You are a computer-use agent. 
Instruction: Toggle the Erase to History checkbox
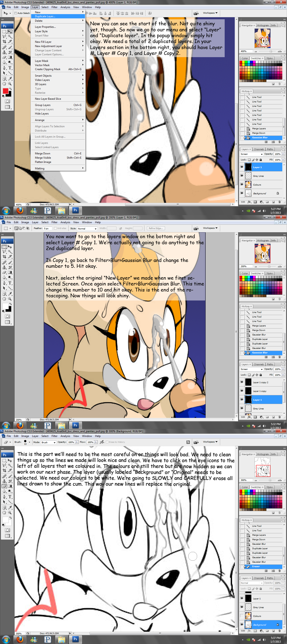click(x=107, y=442)
